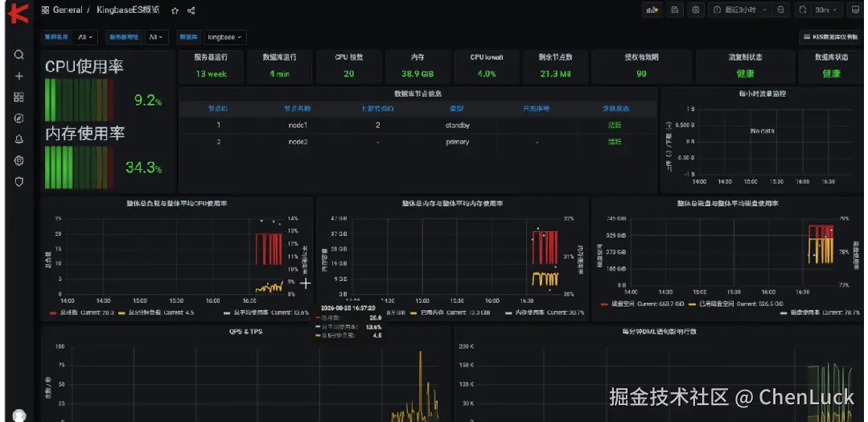Click the 90 license validity value
Viewport: 868px width, 422px height.
point(641,74)
